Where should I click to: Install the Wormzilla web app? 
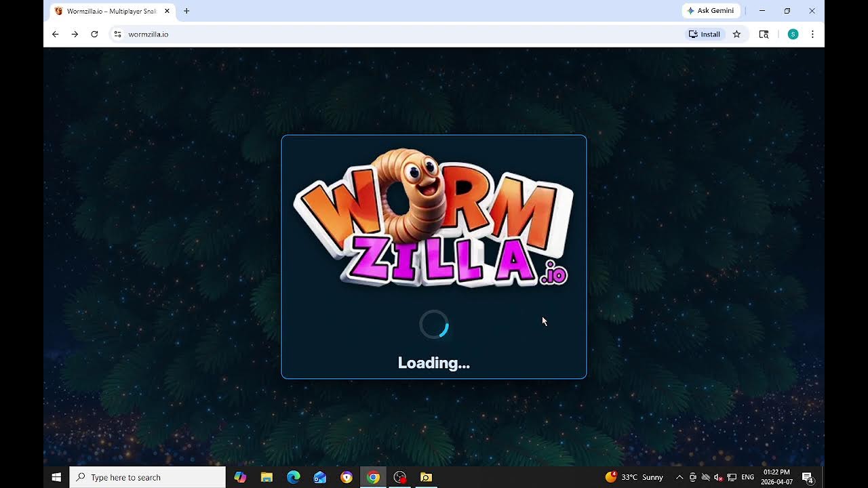point(705,34)
